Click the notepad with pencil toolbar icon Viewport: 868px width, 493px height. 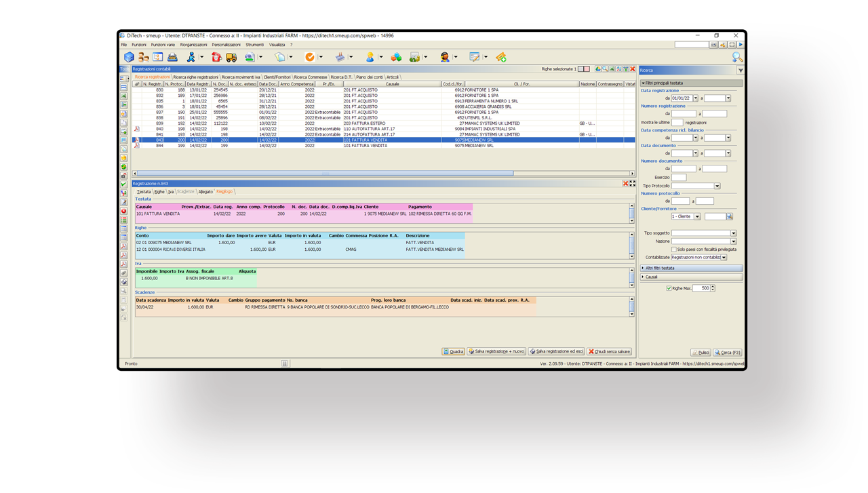475,58
